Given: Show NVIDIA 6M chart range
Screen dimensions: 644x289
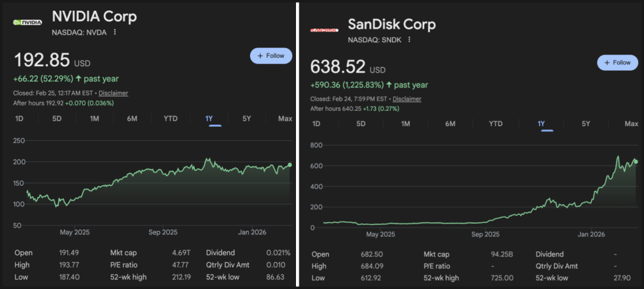Looking at the screenshot, I should tap(133, 119).
